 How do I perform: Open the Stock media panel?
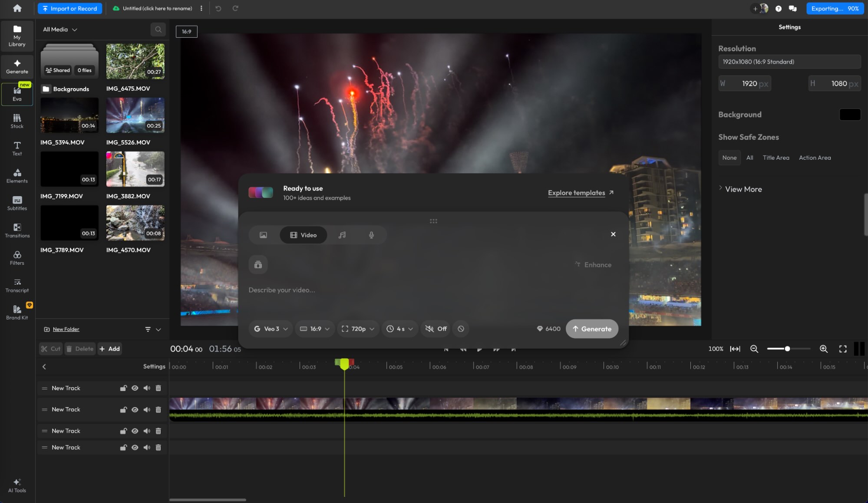[x=17, y=121]
